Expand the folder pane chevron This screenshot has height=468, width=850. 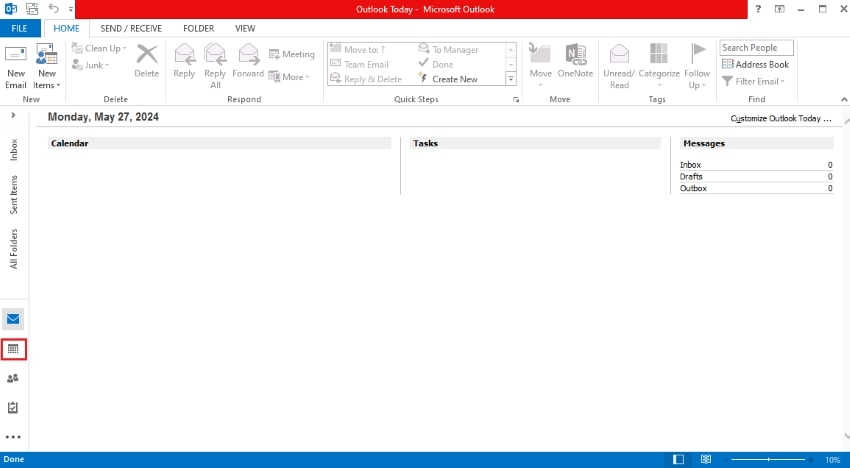pyautogui.click(x=13, y=115)
